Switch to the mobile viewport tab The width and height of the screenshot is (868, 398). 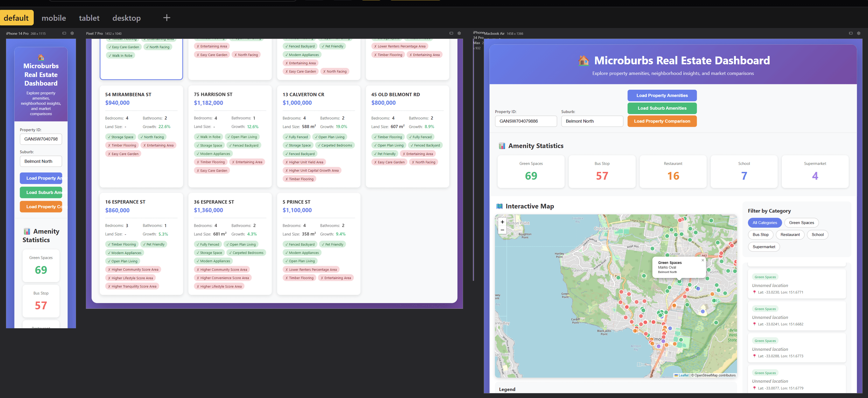(x=54, y=18)
